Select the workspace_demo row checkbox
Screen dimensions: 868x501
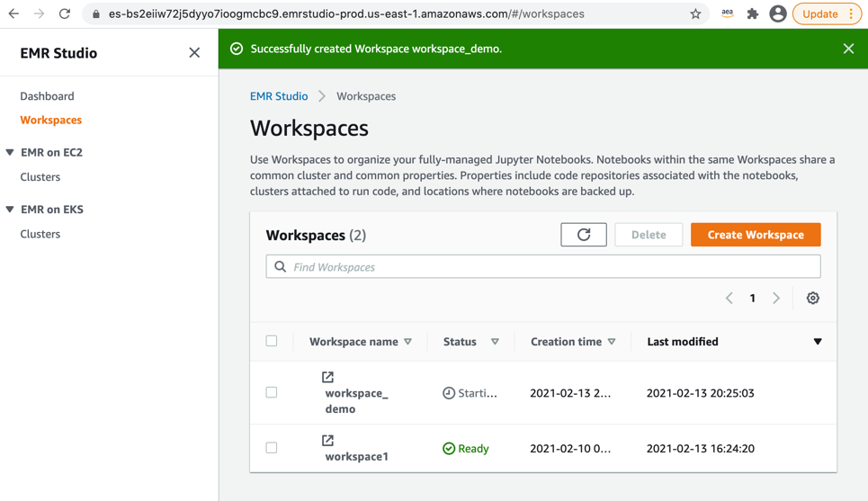click(x=272, y=392)
